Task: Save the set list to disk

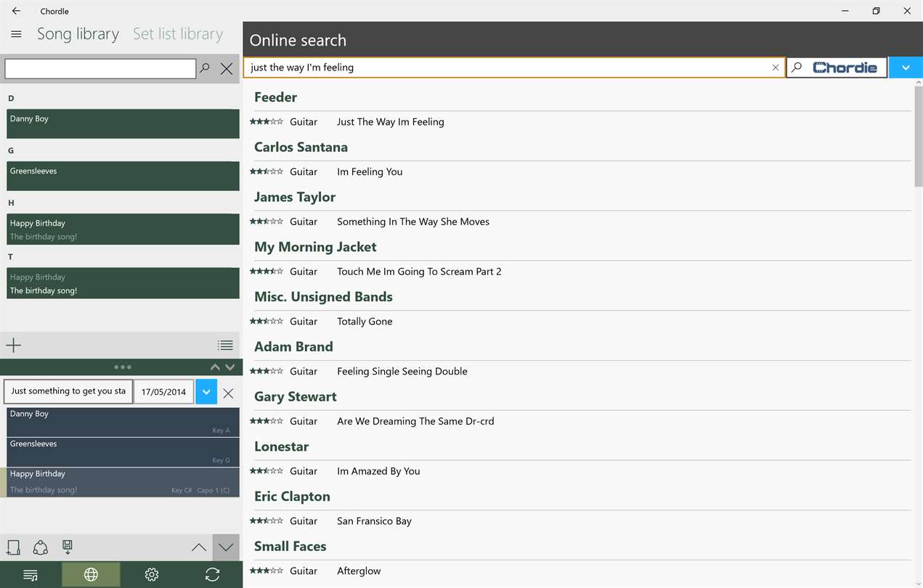Action: 68,547
